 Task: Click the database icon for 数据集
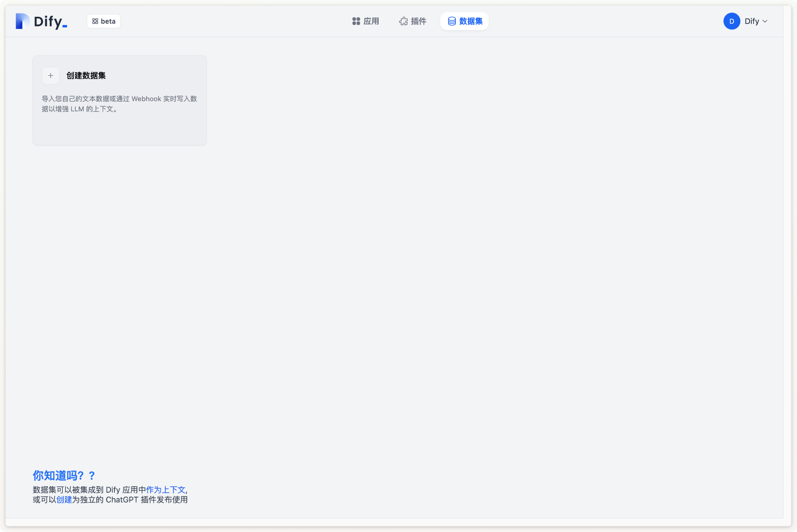(452, 21)
